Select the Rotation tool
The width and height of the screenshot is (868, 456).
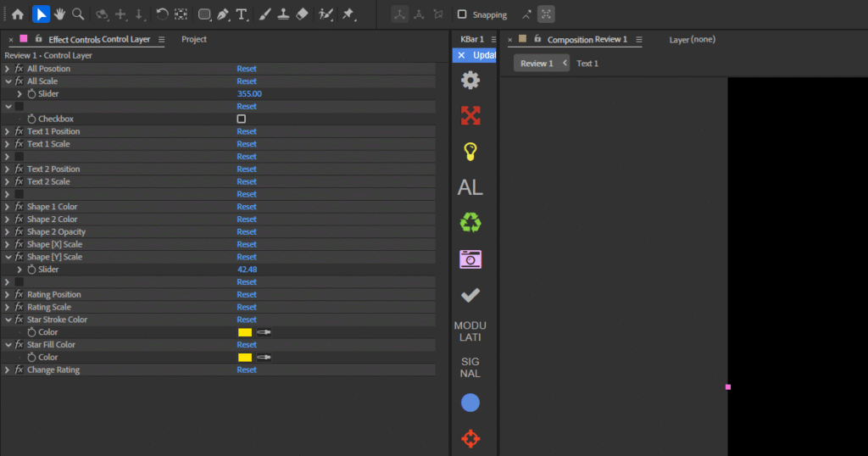[x=162, y=14]
